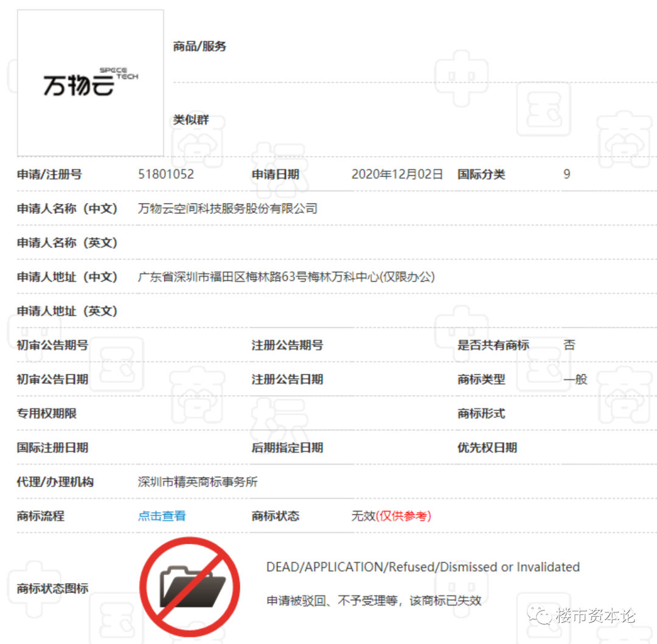Click the 是否共有商标 label
This screenshot has width=657, height=644.
[x=493, y=345]
